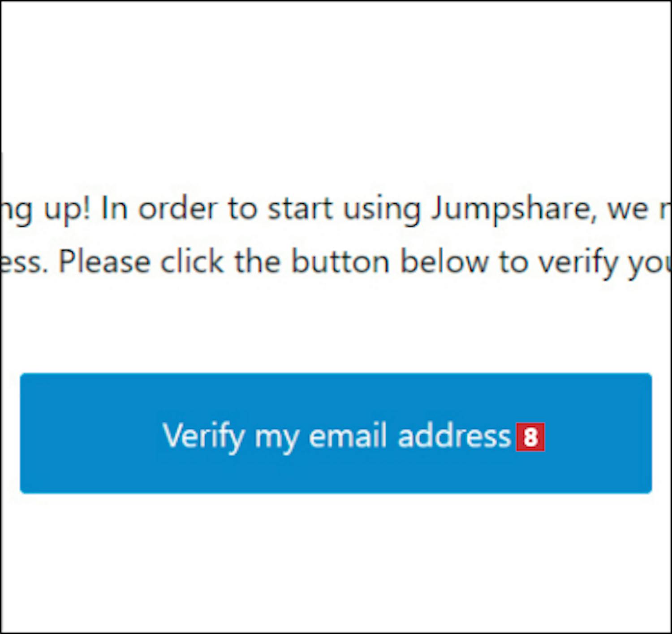Click the word address on the blue button

454,436
